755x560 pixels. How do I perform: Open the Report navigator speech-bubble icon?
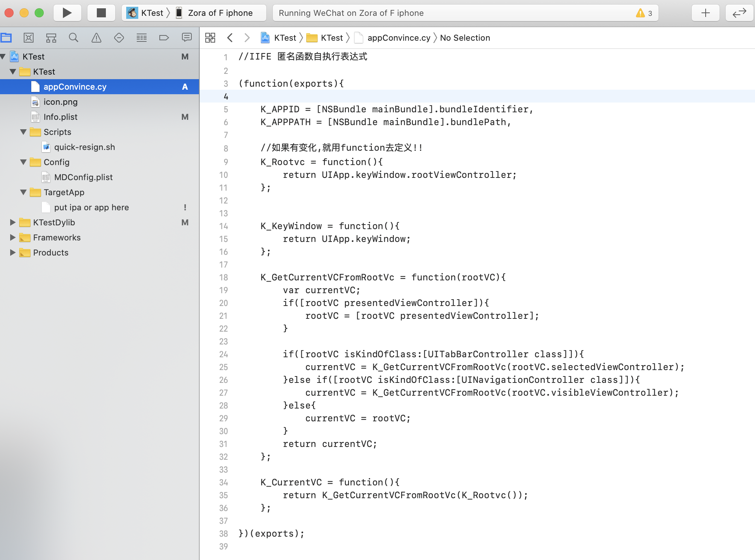187,38
